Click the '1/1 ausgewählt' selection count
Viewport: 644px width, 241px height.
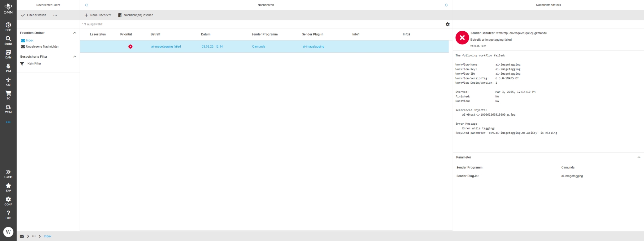tap(92, 24)
